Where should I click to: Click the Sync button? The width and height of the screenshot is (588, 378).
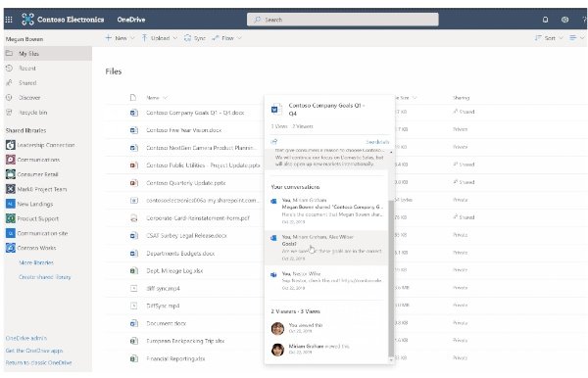click(x=195, y=38)
